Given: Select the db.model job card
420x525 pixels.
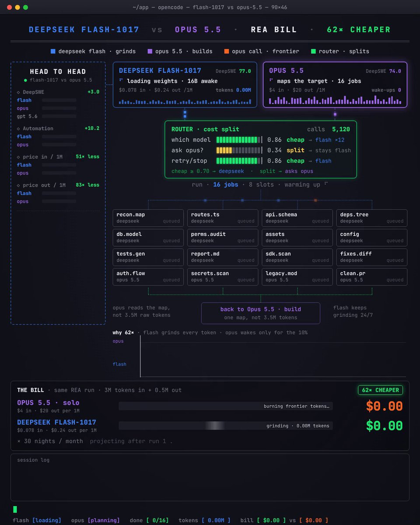Looking at the screenshot, I should click(x=148, y=237).
